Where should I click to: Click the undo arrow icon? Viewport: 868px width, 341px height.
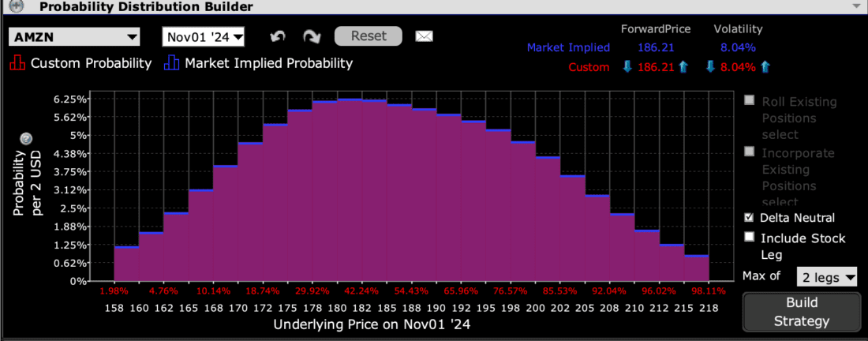[278, 37]
